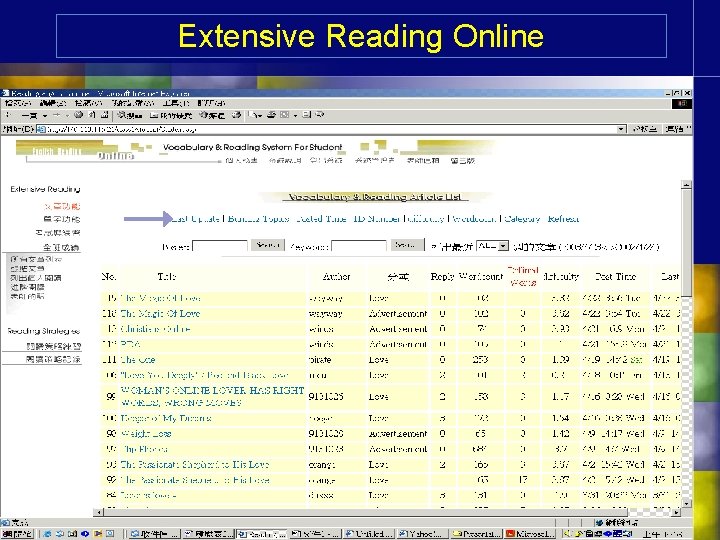Open the 說明 Help menu
The image size is (720, 540).
click(x=211, y=103)
